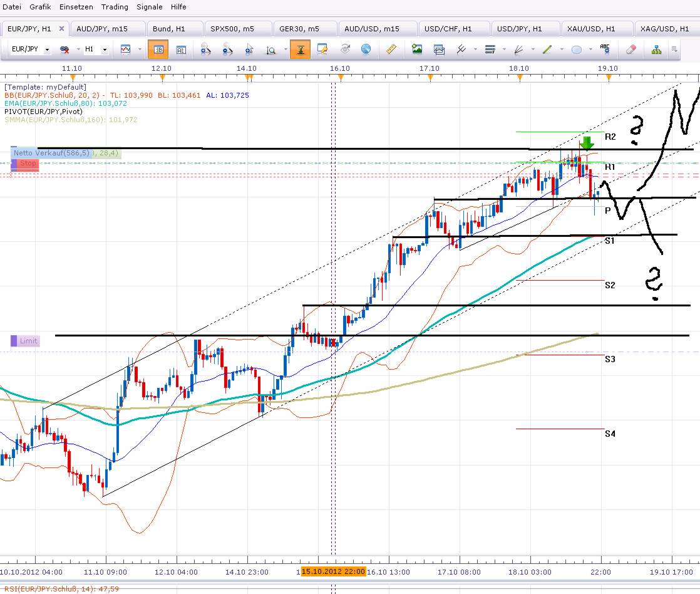Click the vertical zoom icon
Screen dimensions: 700x594
pyautogui.click(x=270, y=50)
